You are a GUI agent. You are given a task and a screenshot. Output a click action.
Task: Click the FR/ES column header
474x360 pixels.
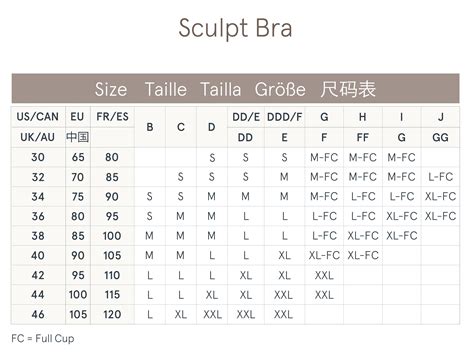coord(112,117)
